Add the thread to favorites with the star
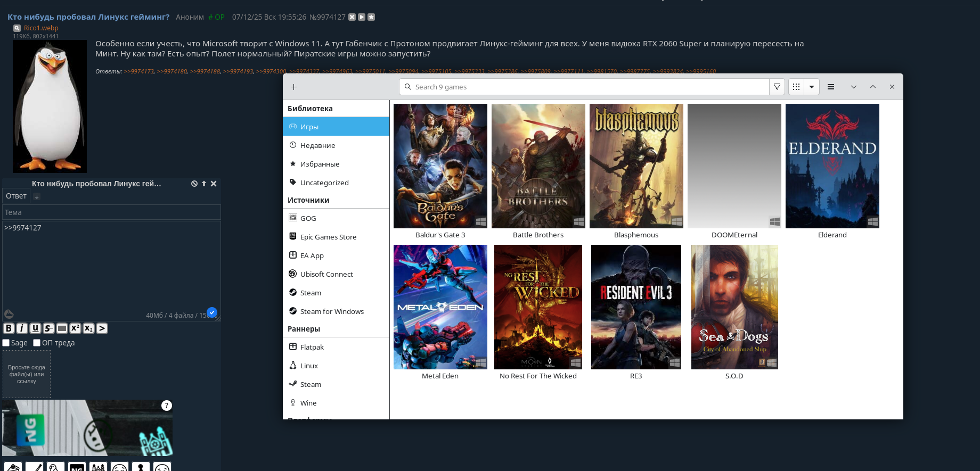The height and width of the screenshot is (471, 980). coord(371,17)
